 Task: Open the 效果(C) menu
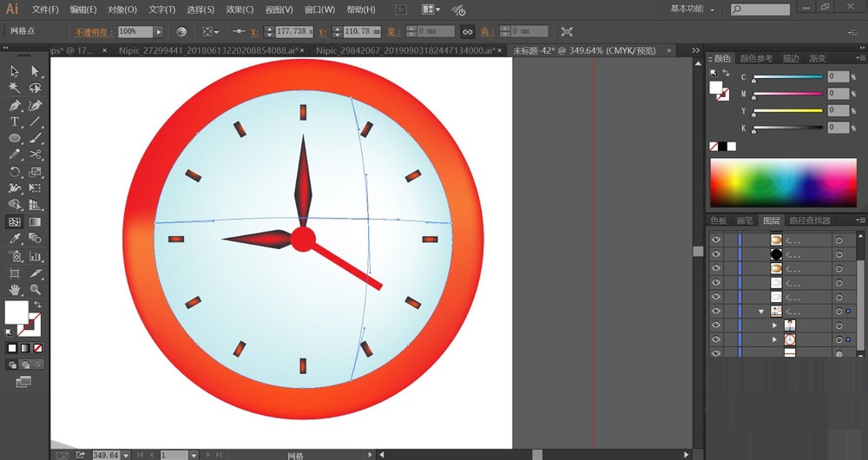click(x=240, y=10)
